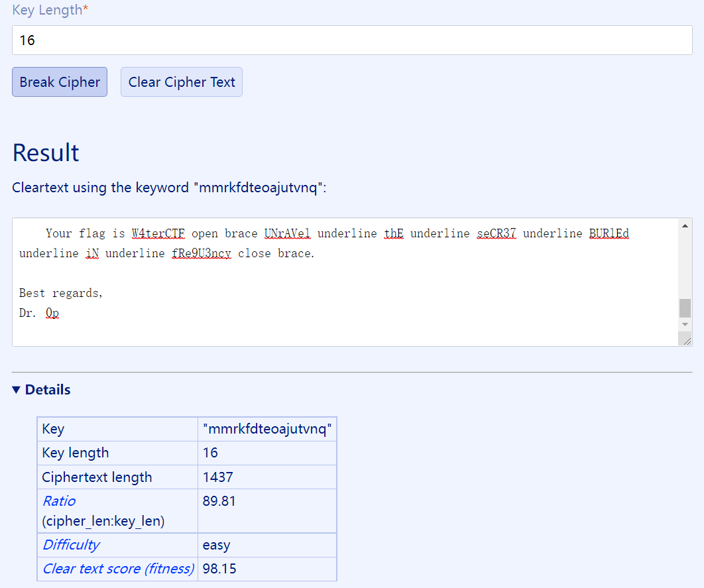The image size is (704, 588).
Task: Click the Break Cipher button
Action: tap(60, 82)
